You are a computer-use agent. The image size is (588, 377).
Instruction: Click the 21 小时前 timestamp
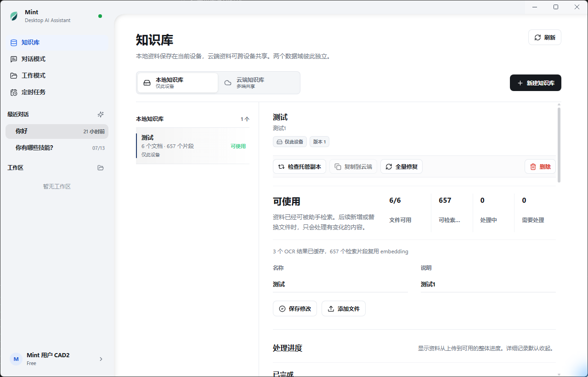click(x=94, y=131)
